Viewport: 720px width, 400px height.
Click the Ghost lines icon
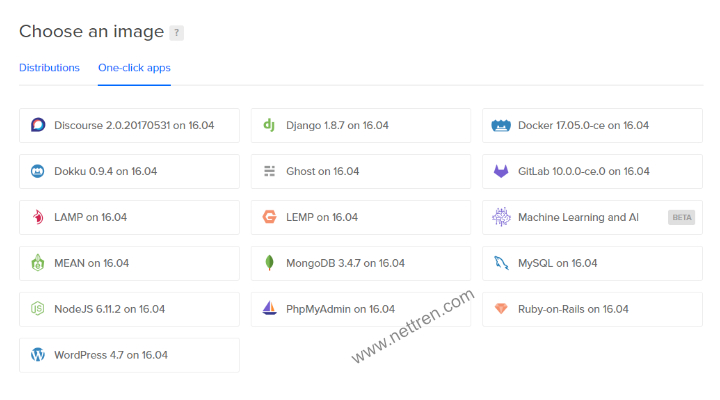[270, 171]
